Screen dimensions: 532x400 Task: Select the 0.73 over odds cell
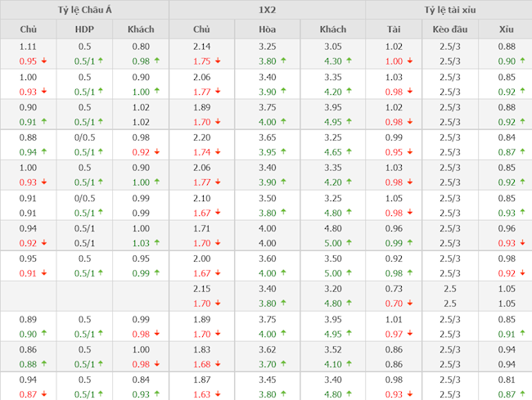click(394, 289)
